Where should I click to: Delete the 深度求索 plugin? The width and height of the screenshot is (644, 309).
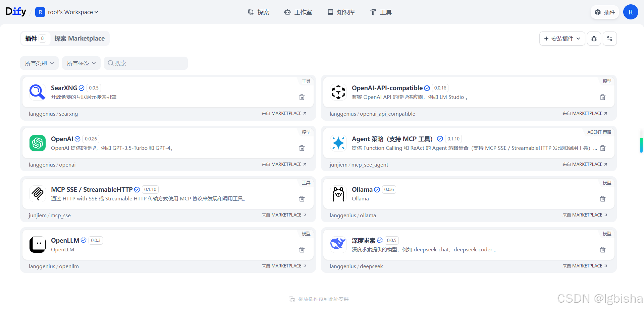click(603, 250)
